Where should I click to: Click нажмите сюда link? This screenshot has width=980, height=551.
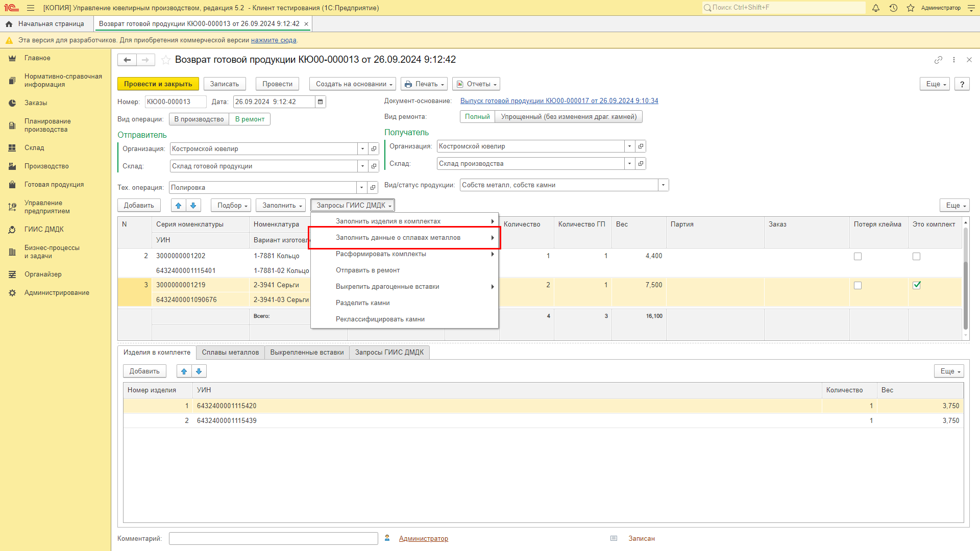pyautogui.click(x=274, y=40)
